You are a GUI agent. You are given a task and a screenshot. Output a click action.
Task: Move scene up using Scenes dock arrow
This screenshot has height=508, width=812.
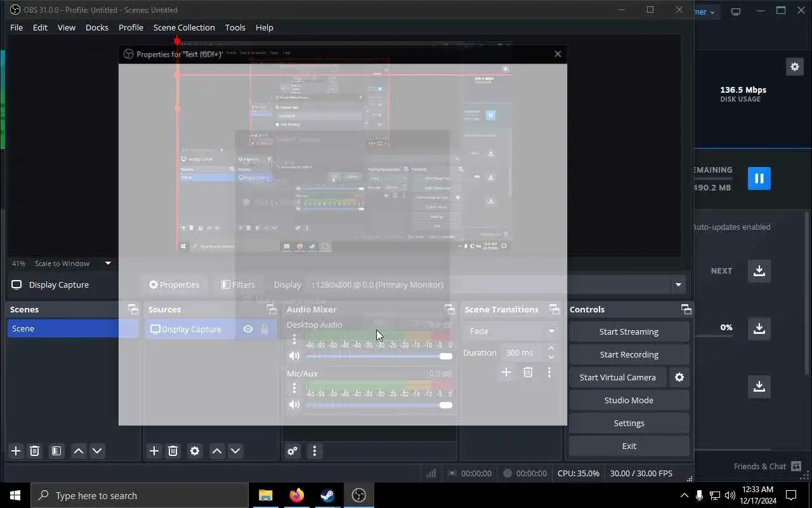pos(79,451)
